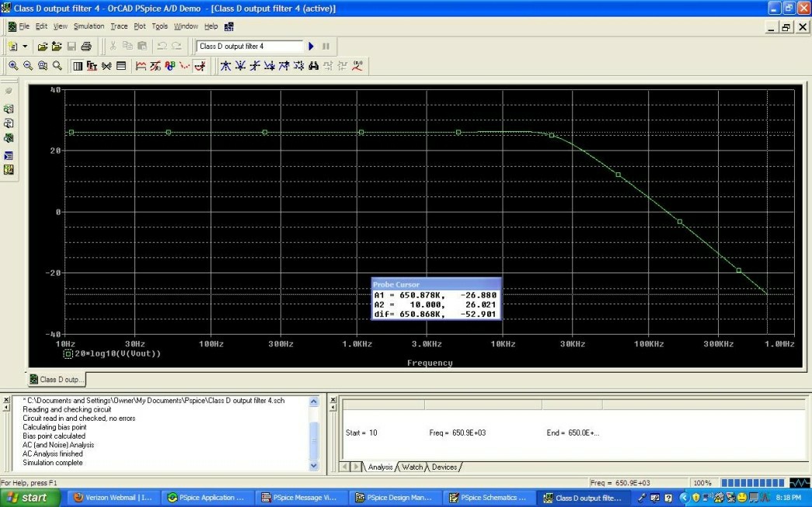Click the Zoom Fit icon

[x=57, y=66]
